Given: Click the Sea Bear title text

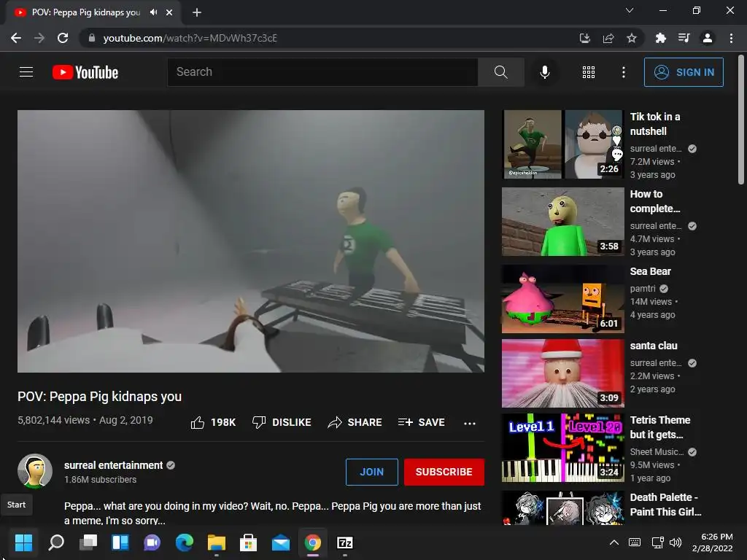Looking at the screenshot, I should 650,271.
